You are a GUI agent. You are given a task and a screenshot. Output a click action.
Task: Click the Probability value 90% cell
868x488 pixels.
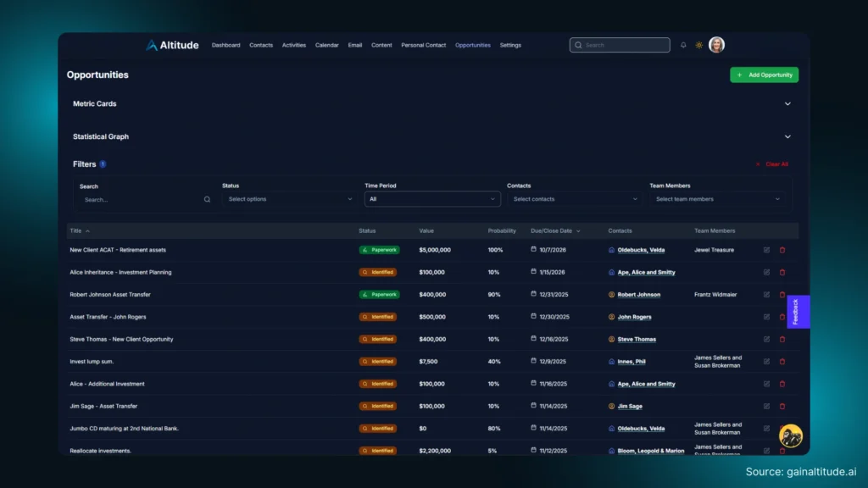pos(492,294)
